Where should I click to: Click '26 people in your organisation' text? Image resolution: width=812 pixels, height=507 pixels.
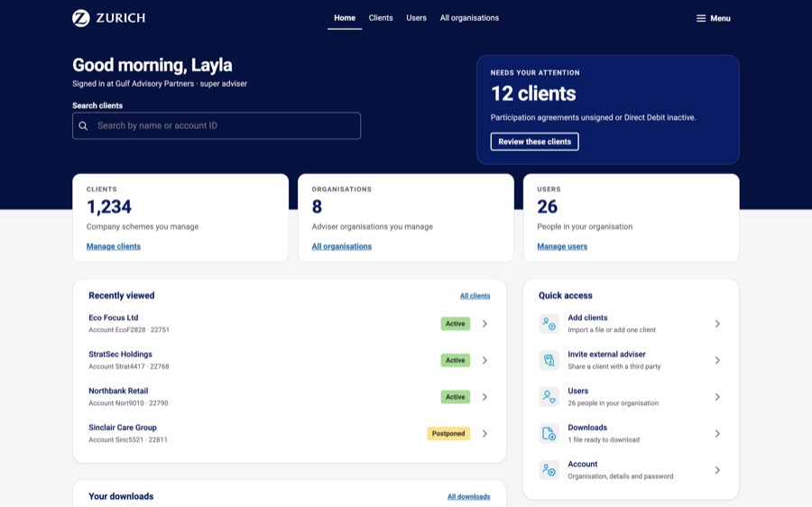point(614,403)
